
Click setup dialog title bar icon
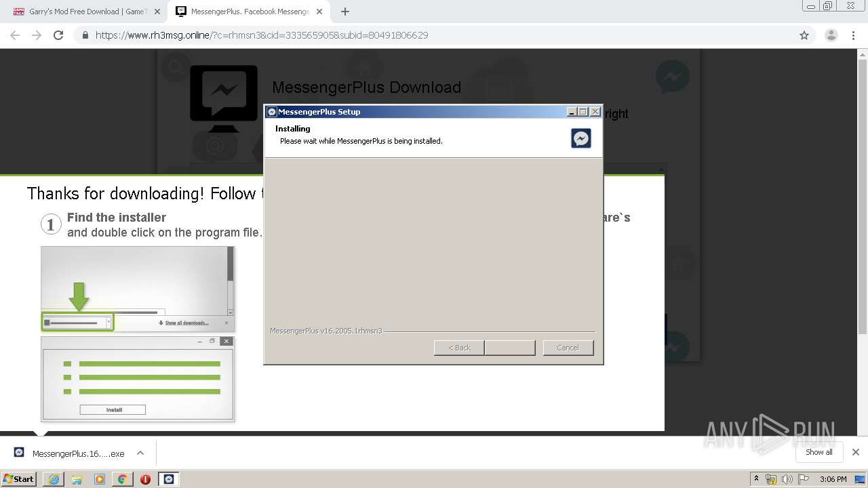coord(272,112)
